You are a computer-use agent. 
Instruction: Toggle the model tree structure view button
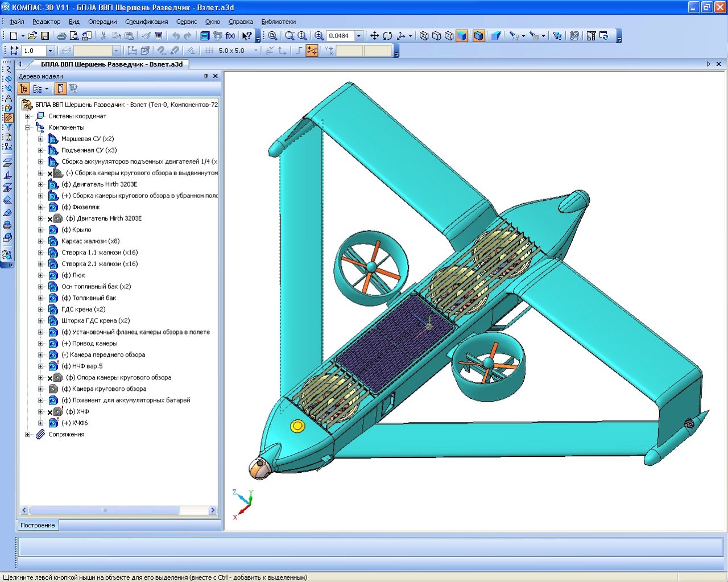[24, 89]
